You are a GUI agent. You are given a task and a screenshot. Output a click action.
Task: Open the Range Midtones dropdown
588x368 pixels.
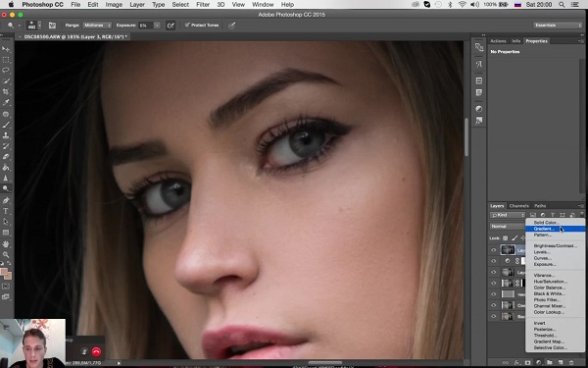coord(97,26)
